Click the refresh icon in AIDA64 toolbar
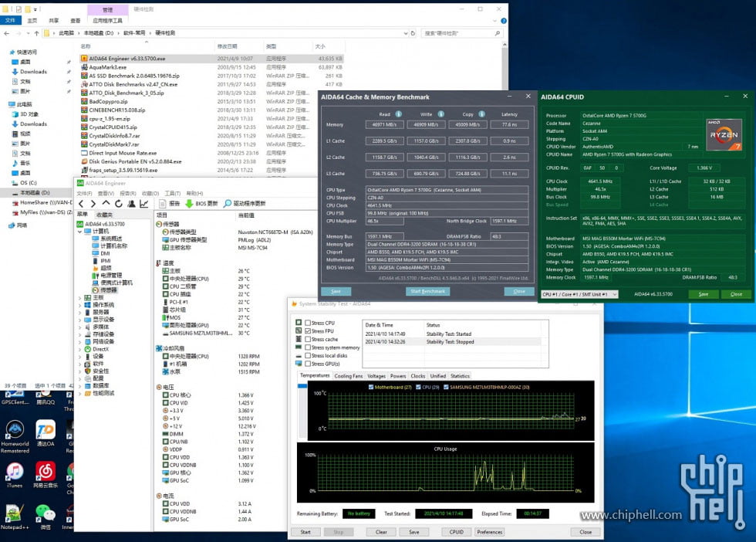Image resolution: width=756 pixels, height=542 pixels. tap(118, 202)
